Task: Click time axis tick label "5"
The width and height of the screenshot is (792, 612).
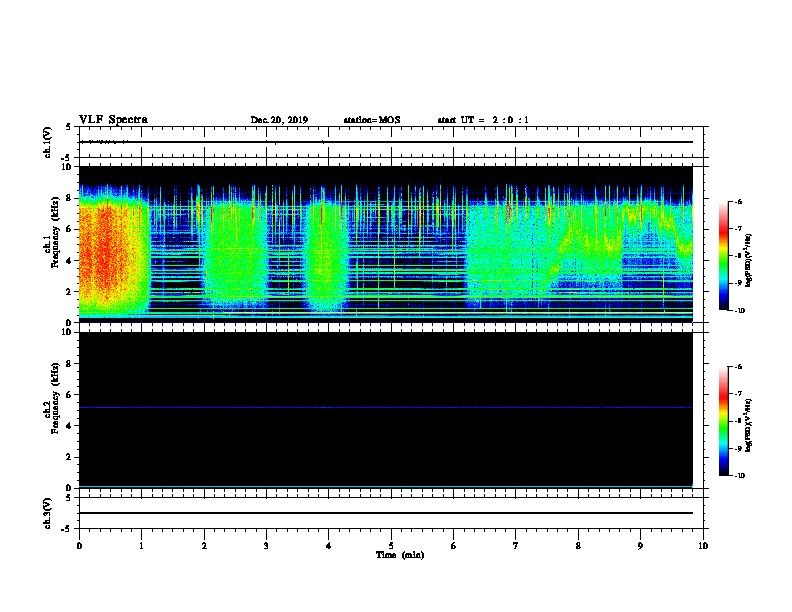Action: (x=391, y=545)
